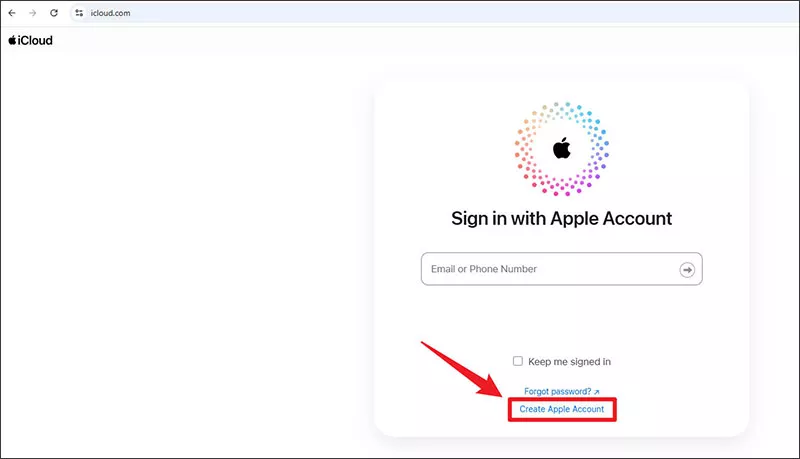This screenshot has height=459, width=800.
Task: Click the browser forward arrow
Action: point(31,12)
